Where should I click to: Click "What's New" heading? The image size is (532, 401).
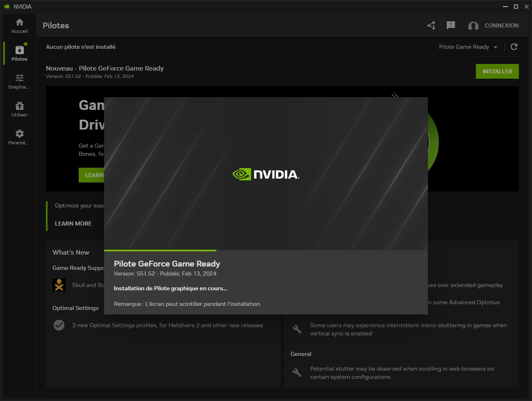pyautogui.click(x=71, y=253)
